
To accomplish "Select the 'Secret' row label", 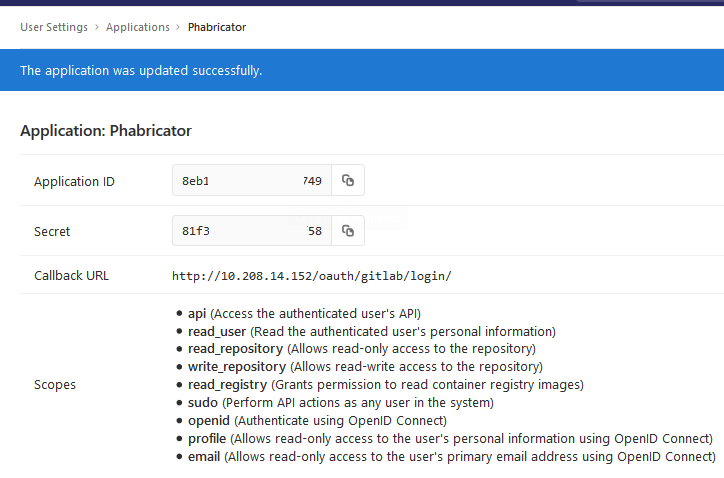I will click(x=52, y=231).
